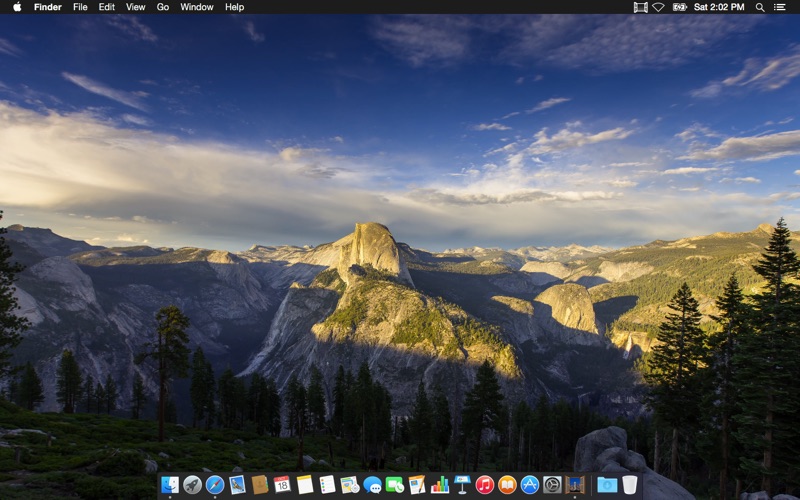Open System Preferences from the dock
This screenshot has height=500, width=800.
(x=552, y=485)
